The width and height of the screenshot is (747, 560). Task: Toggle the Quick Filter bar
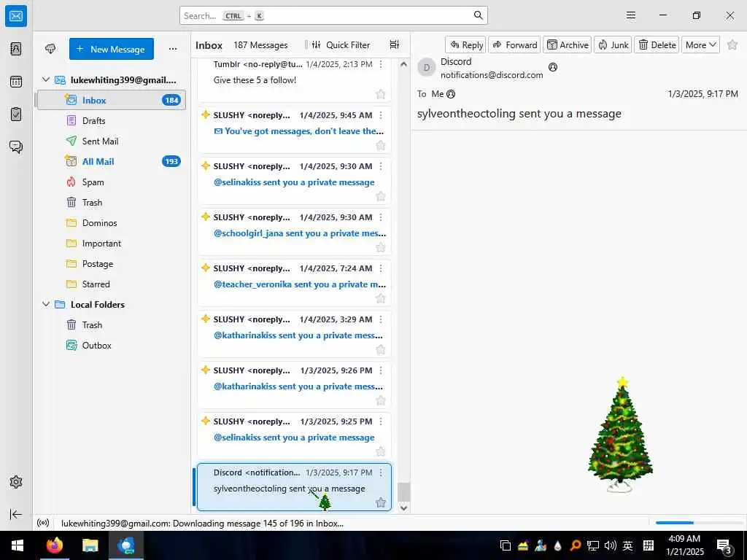pyautogui.click(x=341, y=44)
